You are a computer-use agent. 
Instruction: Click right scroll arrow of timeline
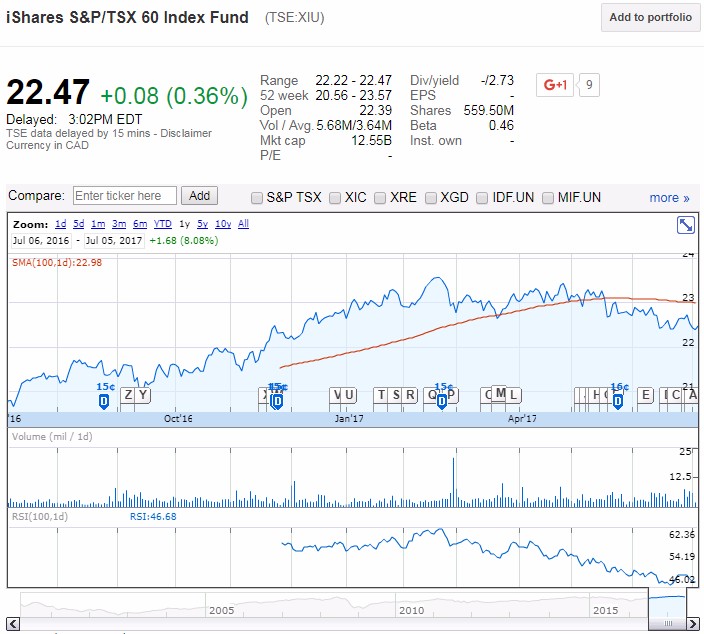coord(693,624)
